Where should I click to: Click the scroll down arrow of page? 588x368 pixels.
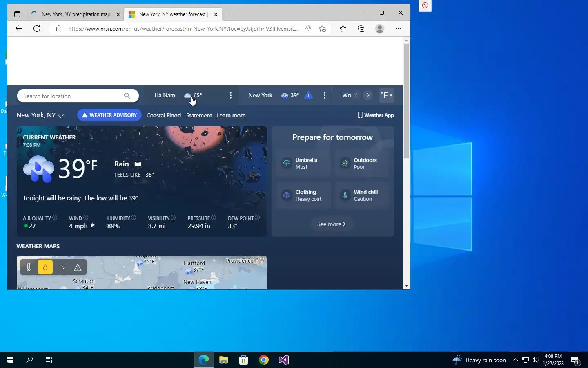point(406,286)
